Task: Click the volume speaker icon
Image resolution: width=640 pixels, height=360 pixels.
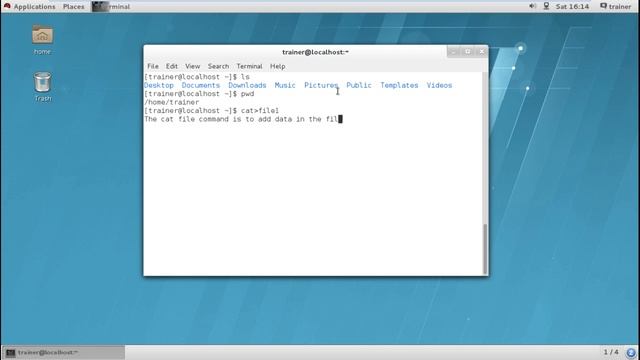Action: click(x=532, y=6)
